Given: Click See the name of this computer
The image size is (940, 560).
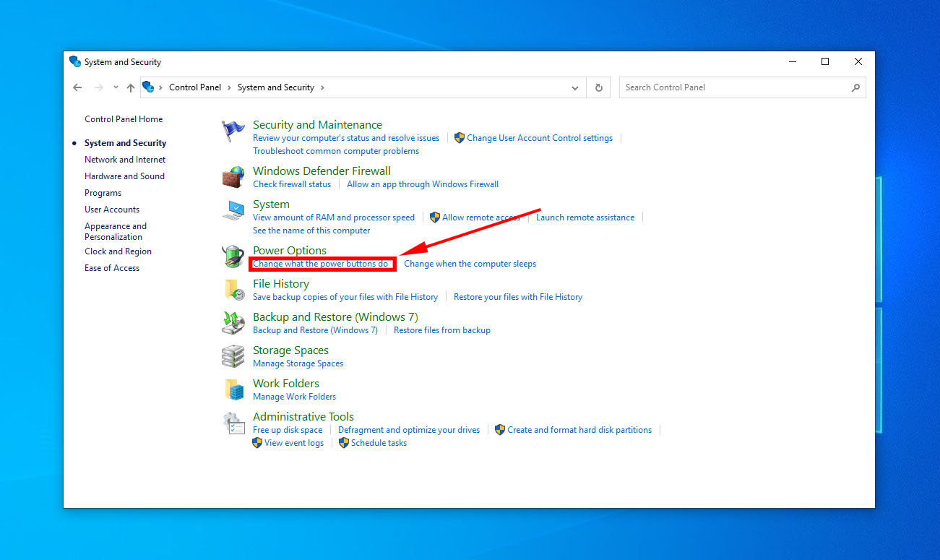Looking at the screenshot, I should coord(311,231).
